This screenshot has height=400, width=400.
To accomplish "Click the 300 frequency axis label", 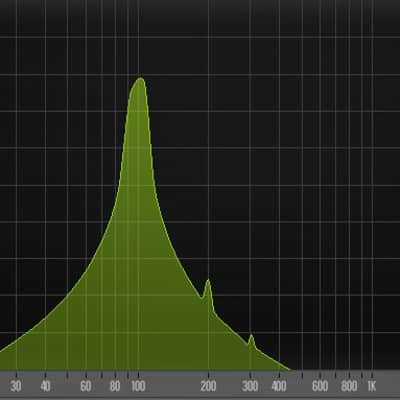I will click(250, 386).
